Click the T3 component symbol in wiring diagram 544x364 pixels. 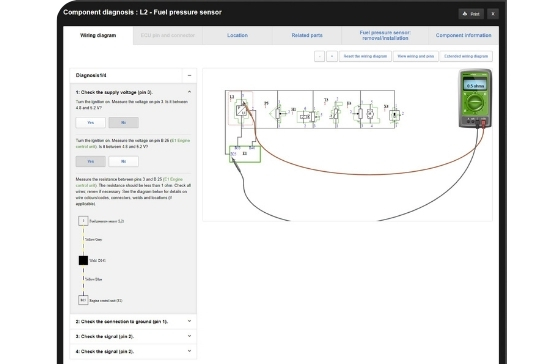[335, 113]
